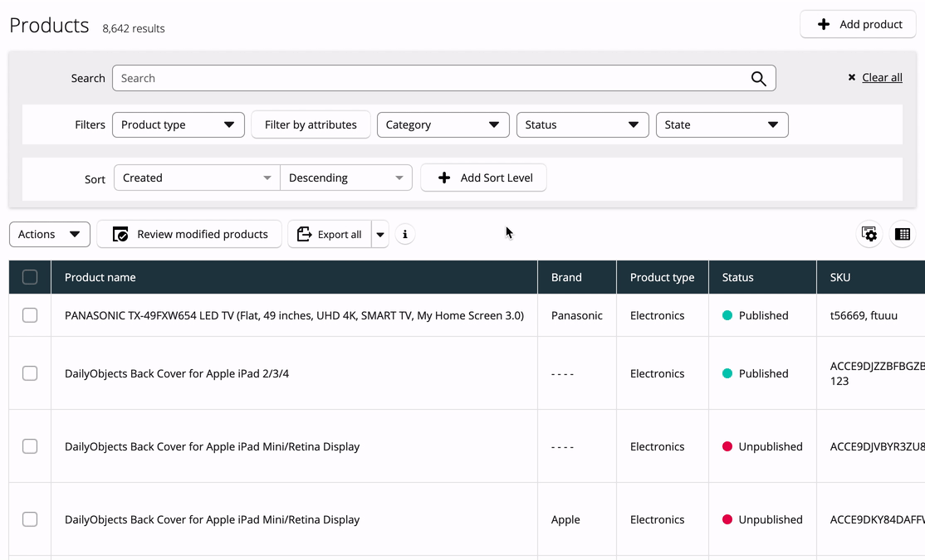Select the PANASONIC TX-49FXW654 row checkbox
Viewport: 925px width, 560px height.
coord(30,315)
